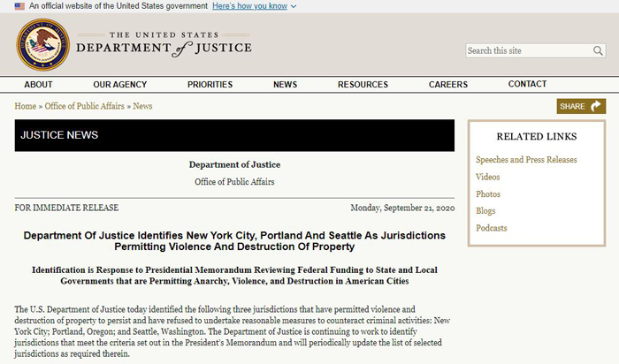Open the RESOURCES menu
Viewport: 619px width, 364px height.
tap(363, 85)
